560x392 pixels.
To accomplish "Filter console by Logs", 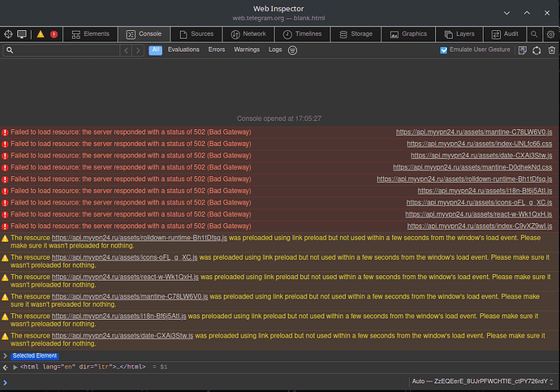I will pyautogui.click(x=275, y=50).
